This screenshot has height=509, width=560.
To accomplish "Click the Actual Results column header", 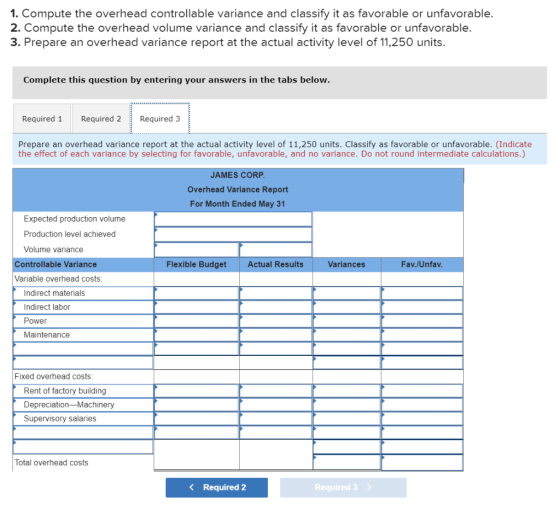I will (276, 265).
